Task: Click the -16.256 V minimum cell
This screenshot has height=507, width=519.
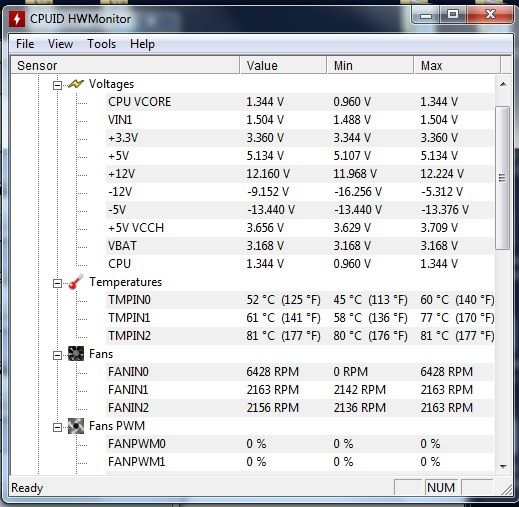Action: pyautogui.click(x=358, y=192)
